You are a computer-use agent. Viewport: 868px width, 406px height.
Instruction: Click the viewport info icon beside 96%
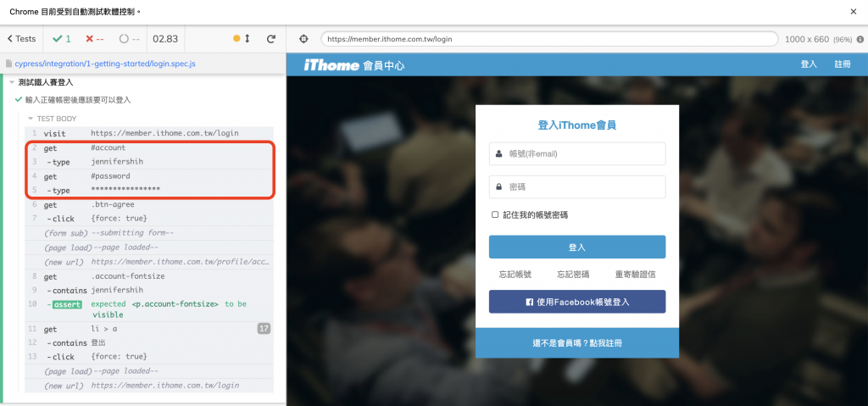click(x=860, y=39)
